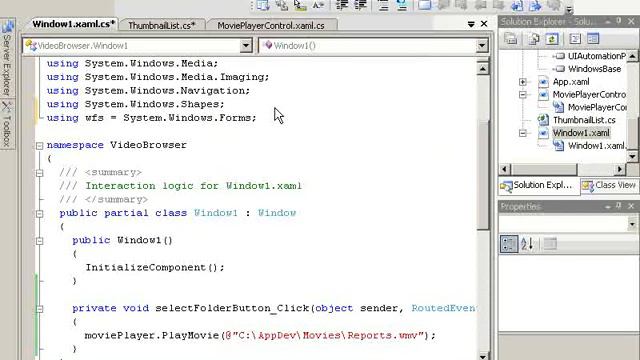
Task: Open the Server Explorer side tab
Action: pyautogui.click(x=7, y=58)
